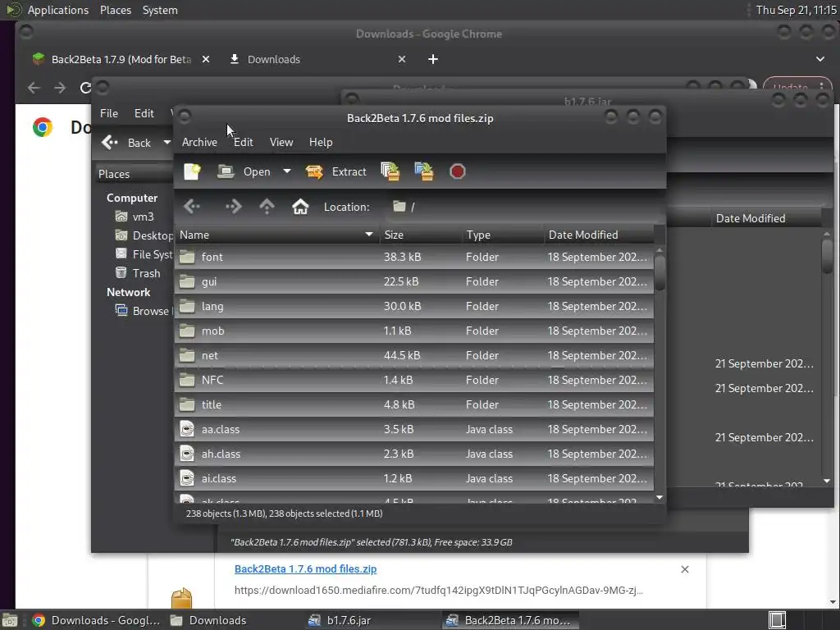Go back using the archive back arrow
The height and width of the screenshot is (630, 840).
click(x=192, y=206)
